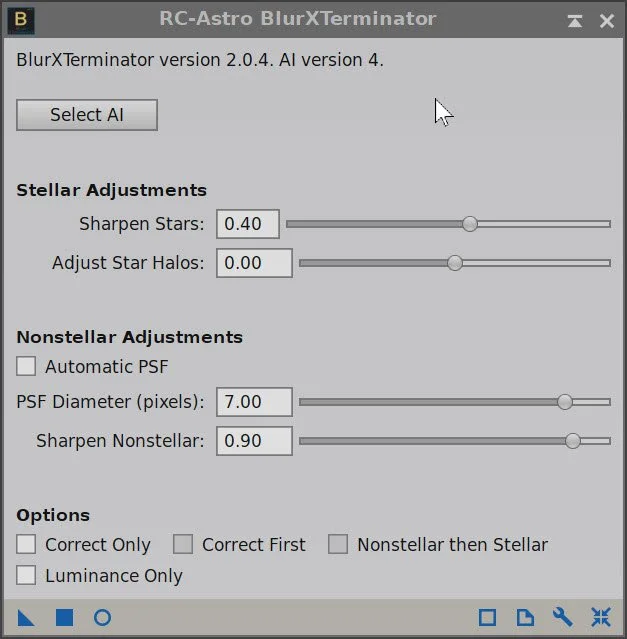Click the Preferences wrench icon
Screen dimensions: 627x639
click(563, 617)
